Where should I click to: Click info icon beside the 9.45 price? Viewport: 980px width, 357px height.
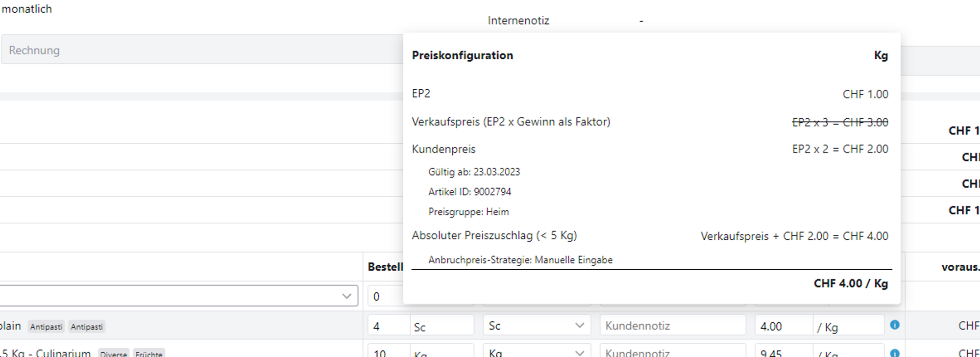click(x=894, y=353)
